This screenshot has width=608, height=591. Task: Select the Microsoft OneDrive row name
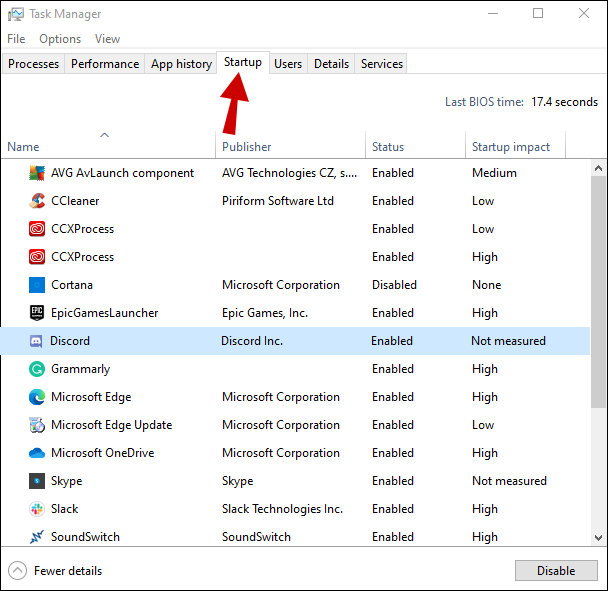pyautogui.click(x=102, y=453)
